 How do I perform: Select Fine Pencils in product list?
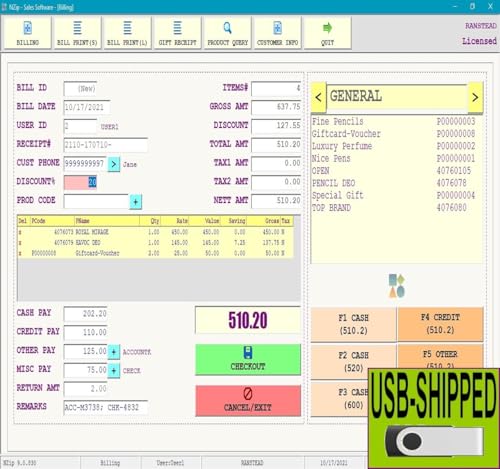click(x=397, y=121)
